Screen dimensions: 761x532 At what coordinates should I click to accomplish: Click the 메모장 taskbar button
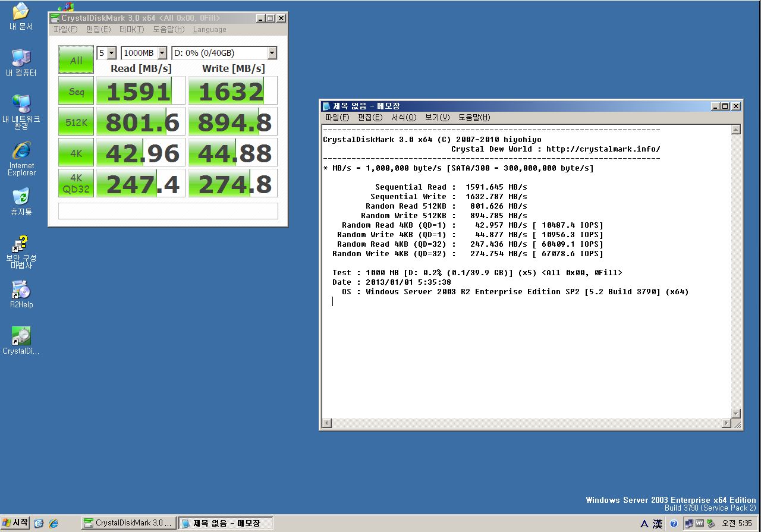pyautogui.click(x=226, y=523)
